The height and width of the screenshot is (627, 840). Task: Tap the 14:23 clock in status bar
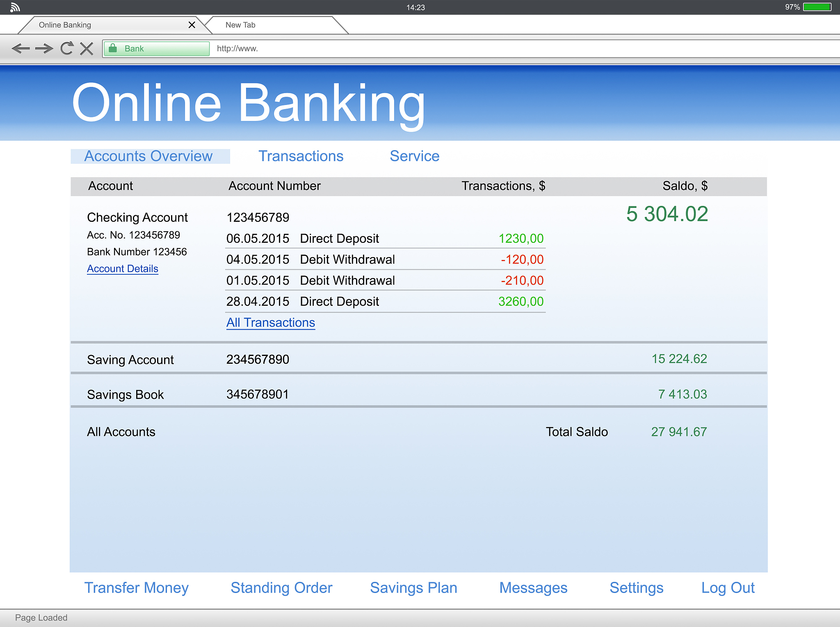tap(415, 7)
